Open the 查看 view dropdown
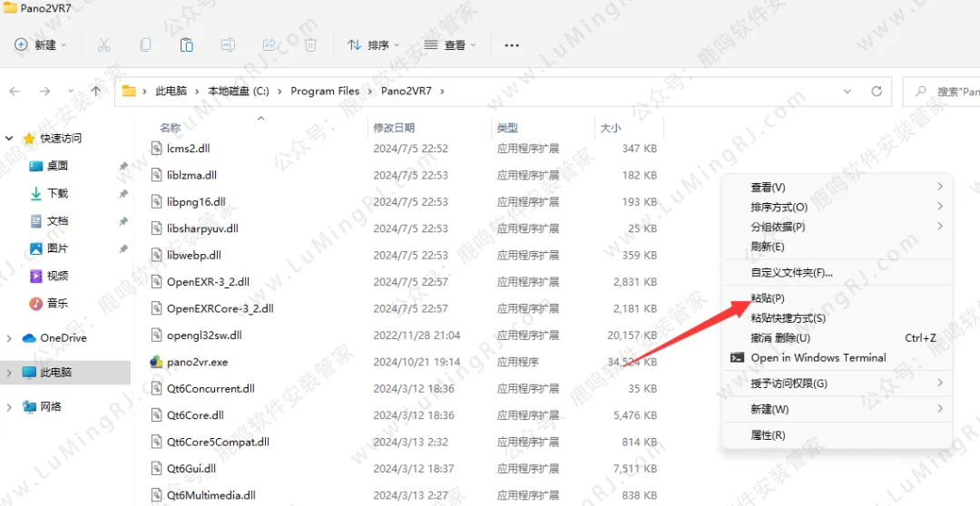The width and height of the screenshot is (980, 506). pos(450,45)
